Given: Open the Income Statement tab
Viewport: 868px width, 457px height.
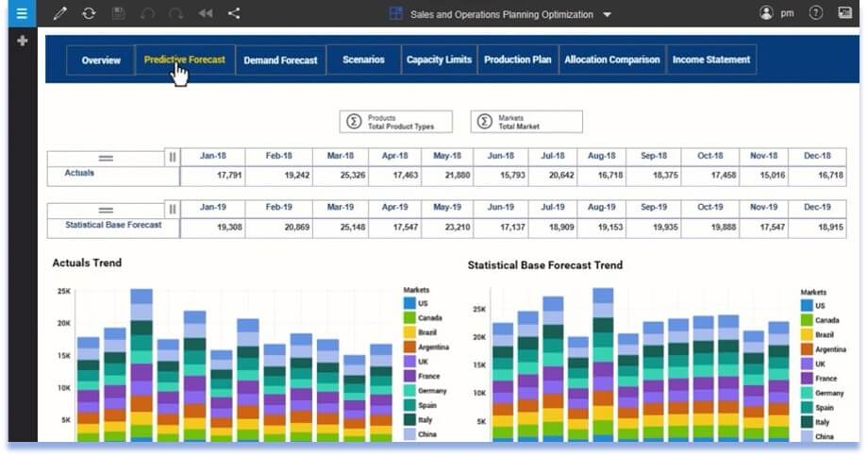Looking at the screenshot, I should pos(710,59).
